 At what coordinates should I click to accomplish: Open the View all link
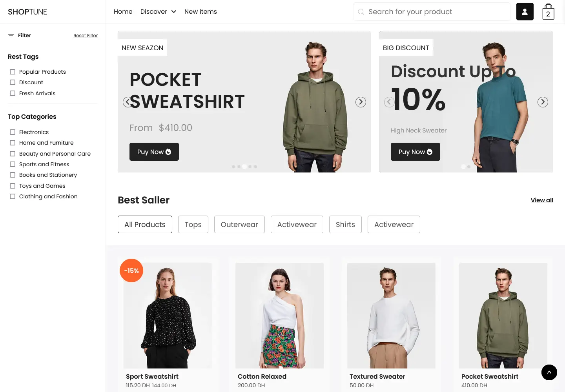[x=542, y=200]
